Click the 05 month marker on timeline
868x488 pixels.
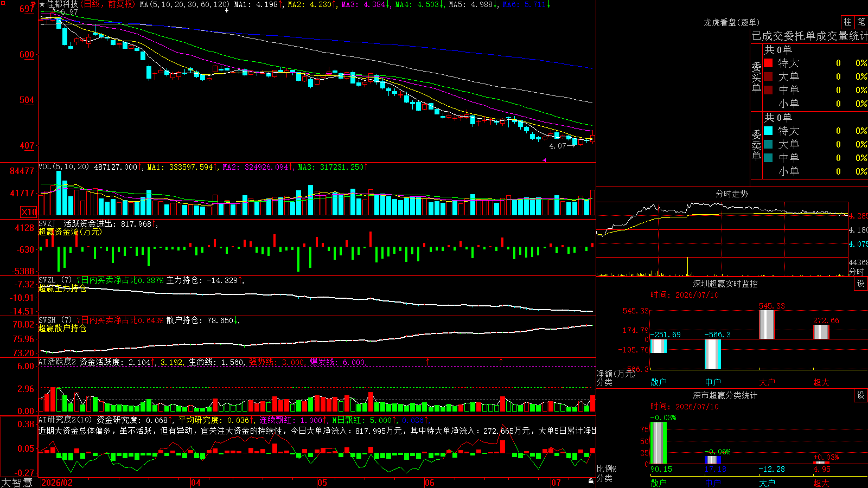click(x=322, y=483)
